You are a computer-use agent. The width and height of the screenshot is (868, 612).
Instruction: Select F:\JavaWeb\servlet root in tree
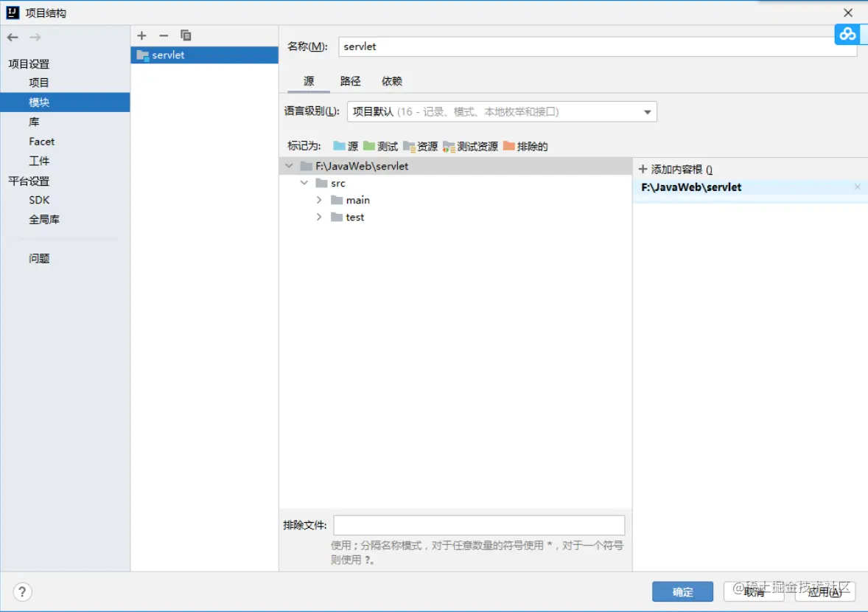455,166
